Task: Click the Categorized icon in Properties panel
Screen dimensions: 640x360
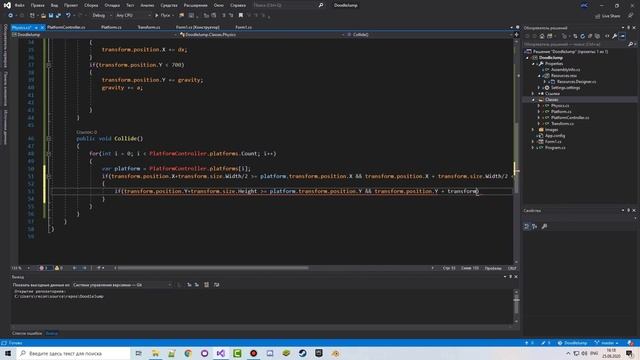Action: coord(527,227)
